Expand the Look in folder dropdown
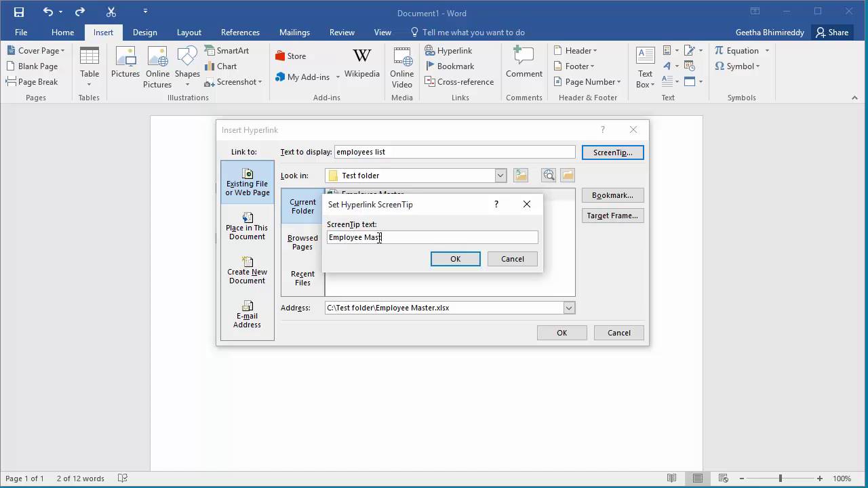This screenshot has width=868, height=488. (x=500, y=176)
